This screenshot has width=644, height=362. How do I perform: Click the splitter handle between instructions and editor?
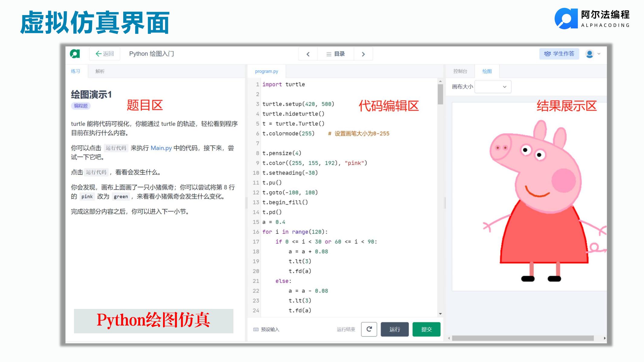[246, 203]
